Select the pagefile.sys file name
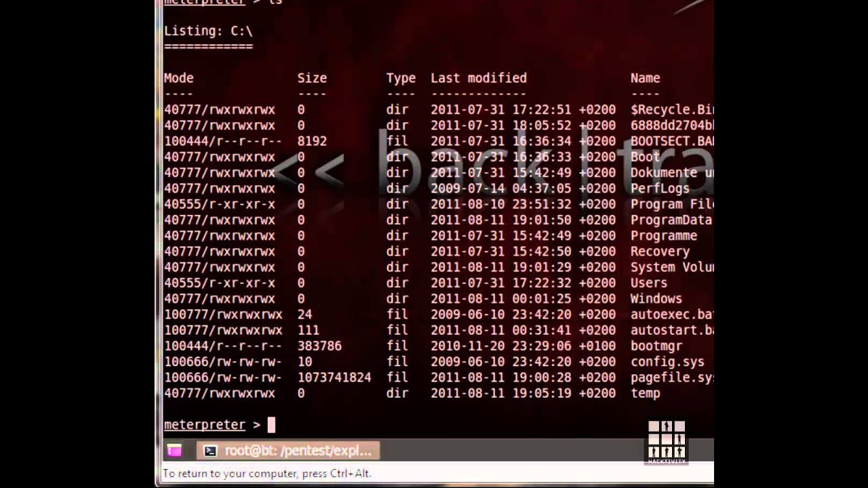Image resolution: width=868 pixels, height=488 pixels. pyautogui.click(x=672, y=378)
